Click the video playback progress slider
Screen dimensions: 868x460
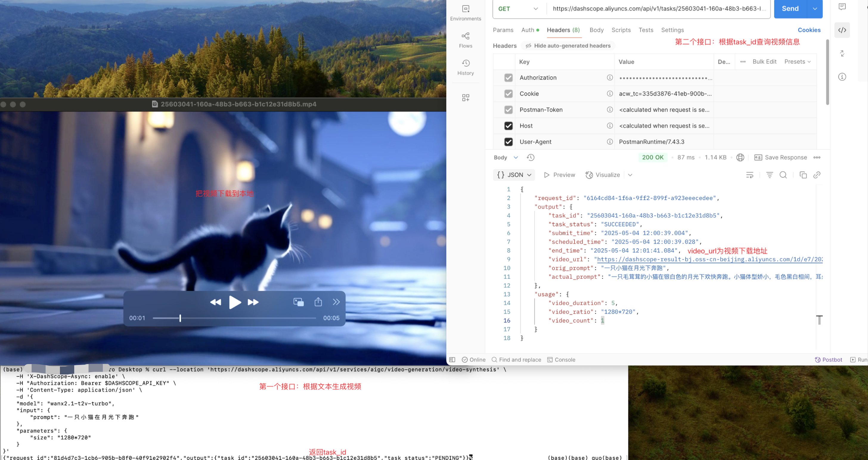tap(234, 318)
